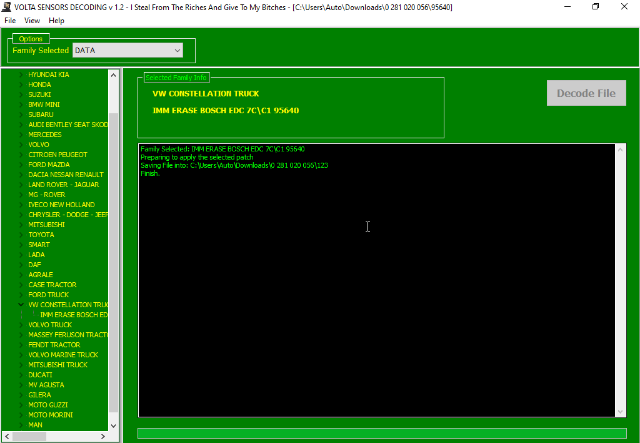
Task: Click tree panel scroll-up arrow
Action: tap(113, 75)
